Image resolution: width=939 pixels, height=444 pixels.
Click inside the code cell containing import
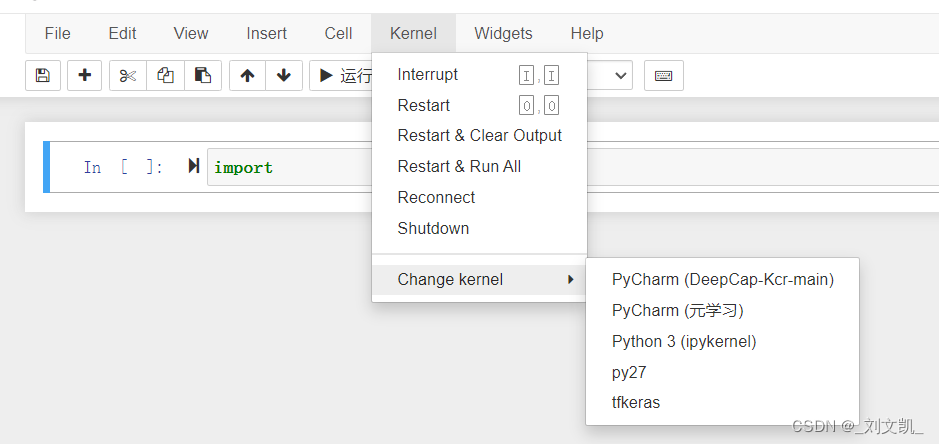(573, 167)
